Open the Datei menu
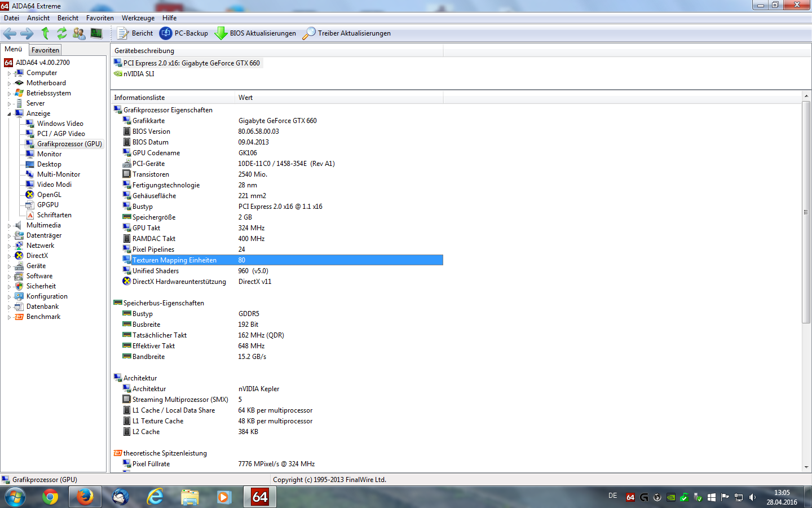The image size is (812, 508). point(11,18)
